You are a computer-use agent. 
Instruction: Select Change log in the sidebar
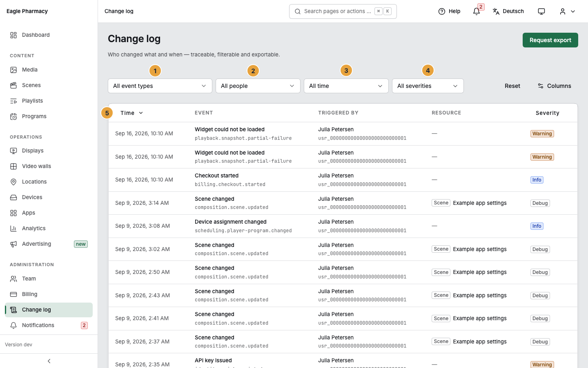pyautogui.click(x=49, y=310)
